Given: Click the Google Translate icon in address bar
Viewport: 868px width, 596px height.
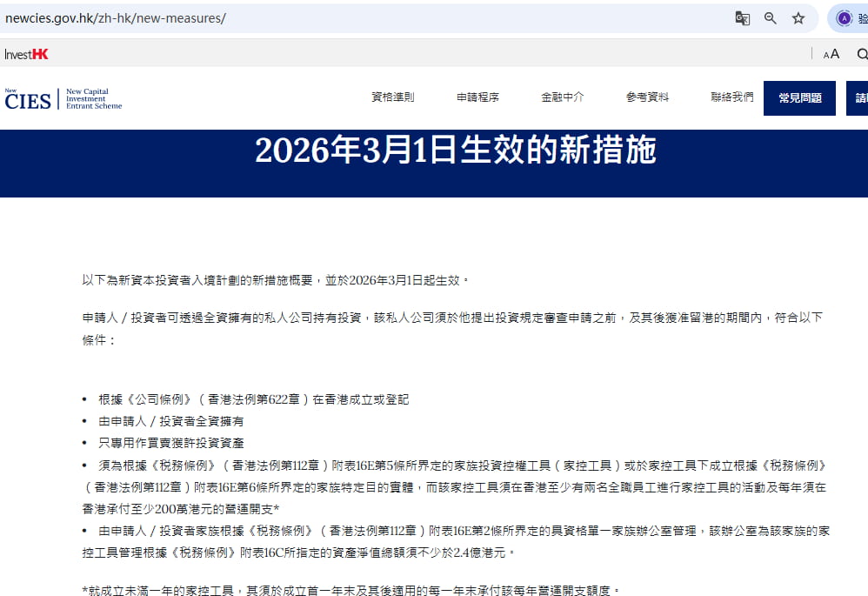Looking at the screenshot, I should coord(742,18).
